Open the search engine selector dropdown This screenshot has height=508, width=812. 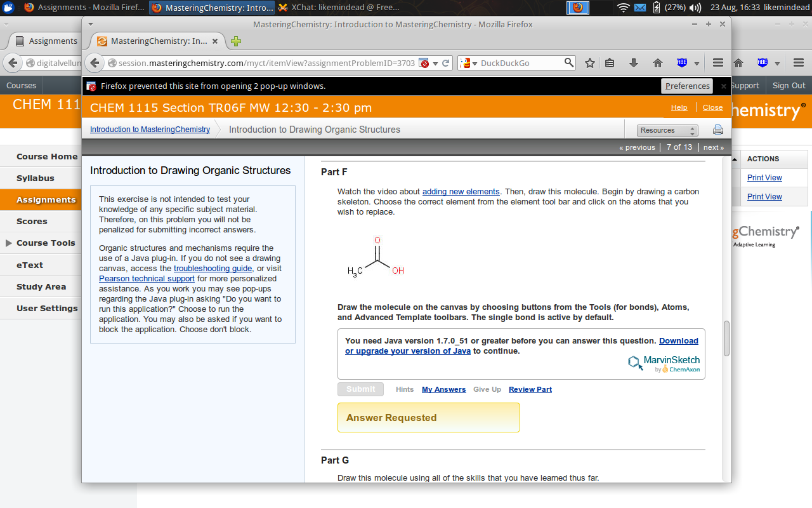pyautogui.click(x=468, y=63)
